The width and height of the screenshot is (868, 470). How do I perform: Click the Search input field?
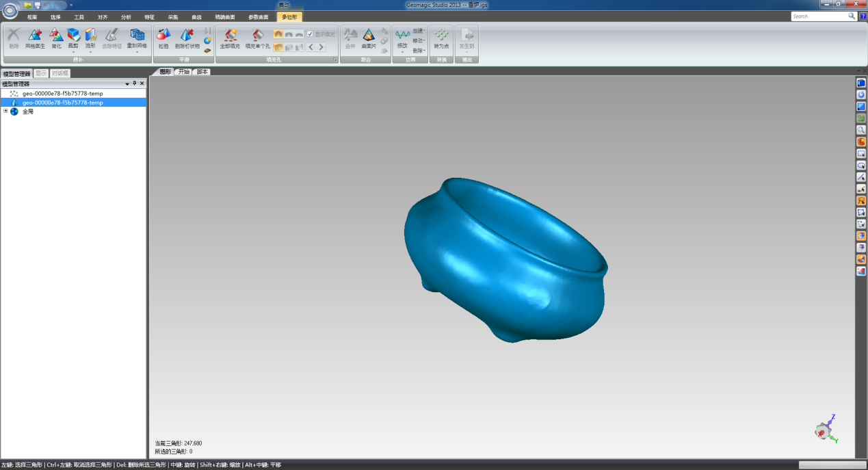819,16
